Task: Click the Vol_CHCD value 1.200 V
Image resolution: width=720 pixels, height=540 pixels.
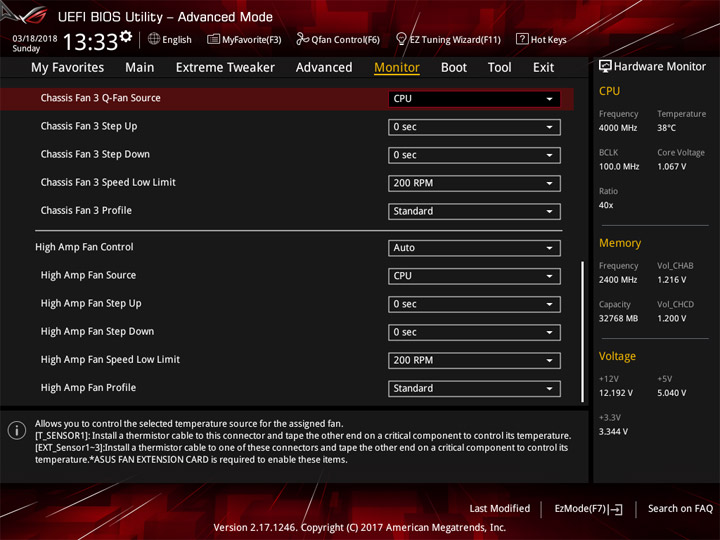Action: click(672, 318)
